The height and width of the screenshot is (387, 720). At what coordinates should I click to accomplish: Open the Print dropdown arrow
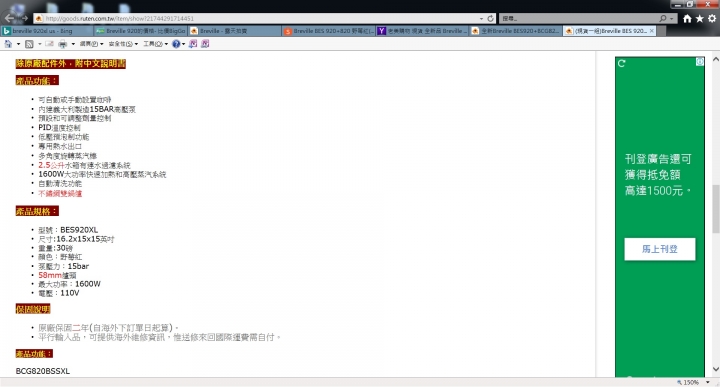coord(73,44)
